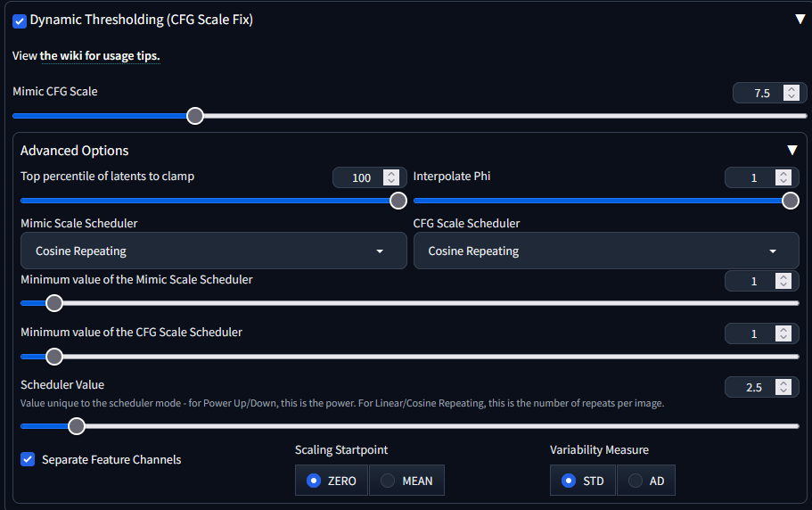Image resolution: width=812 pixels, height=510 pixels.
Task: Click the Interpolate Phi stepper arrows
Action: pos(783,177)
